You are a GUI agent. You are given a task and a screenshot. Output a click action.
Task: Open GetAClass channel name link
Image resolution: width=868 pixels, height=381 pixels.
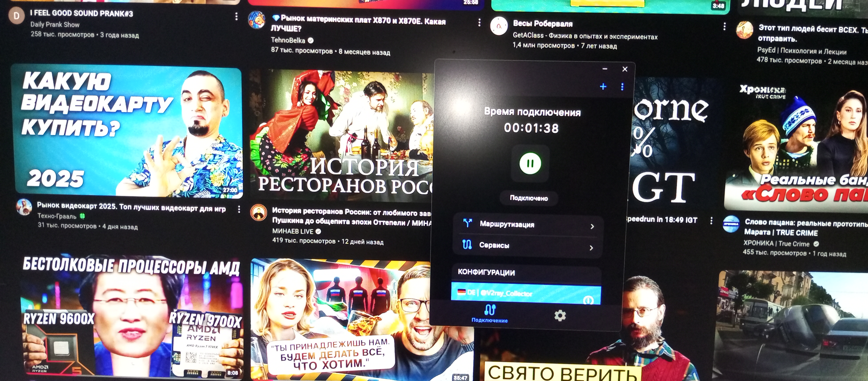point(585,36)
